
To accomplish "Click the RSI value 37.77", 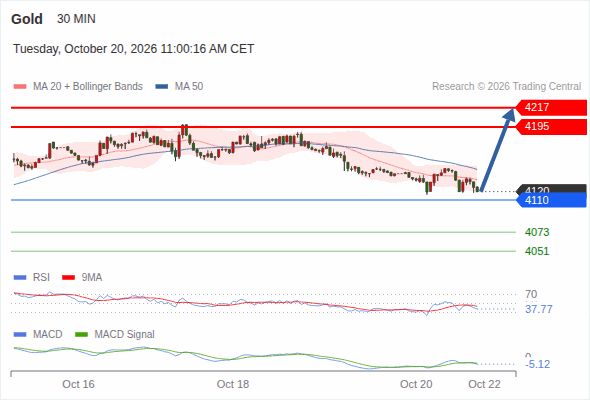I will click(x=539, y=309).
